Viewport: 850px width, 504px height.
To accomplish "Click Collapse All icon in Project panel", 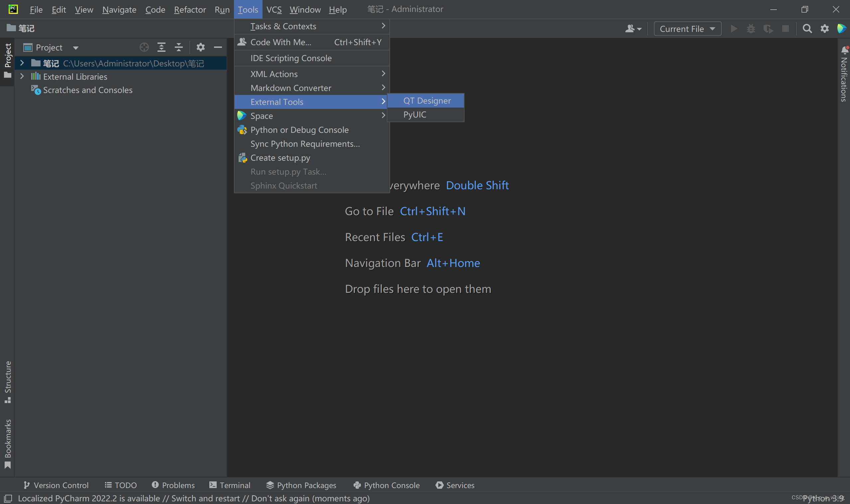I will [179, 47].
